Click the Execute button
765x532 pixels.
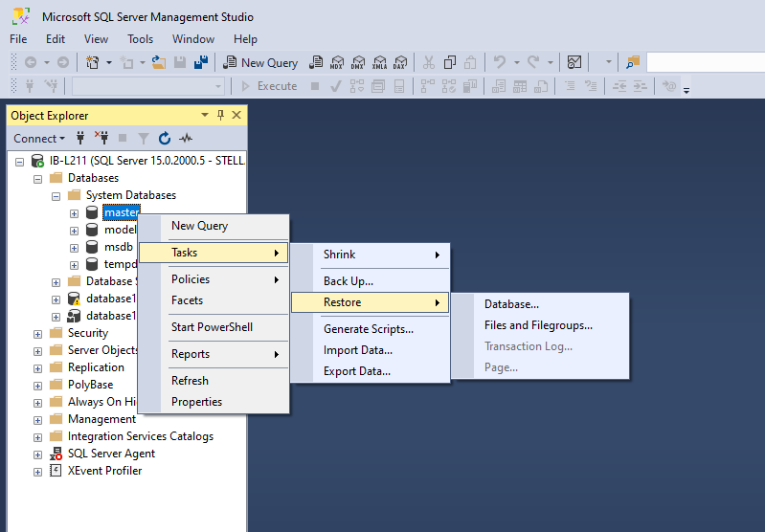269,86
